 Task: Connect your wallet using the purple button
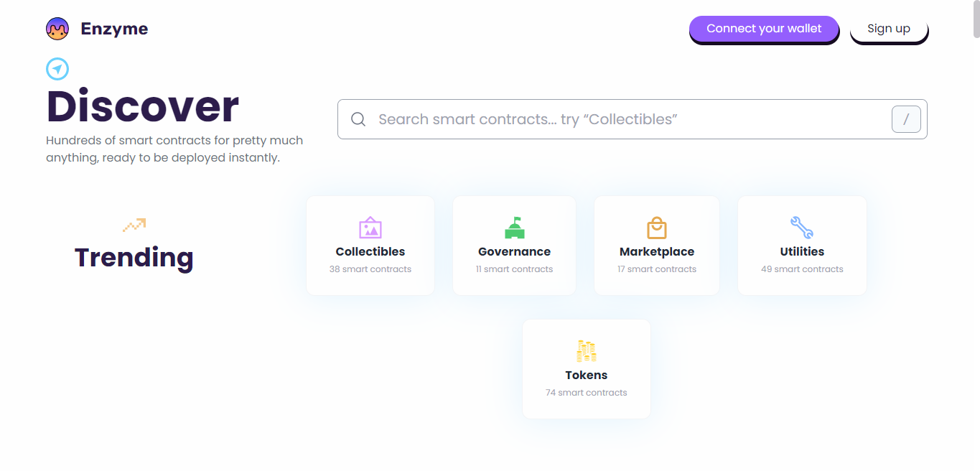764,29
